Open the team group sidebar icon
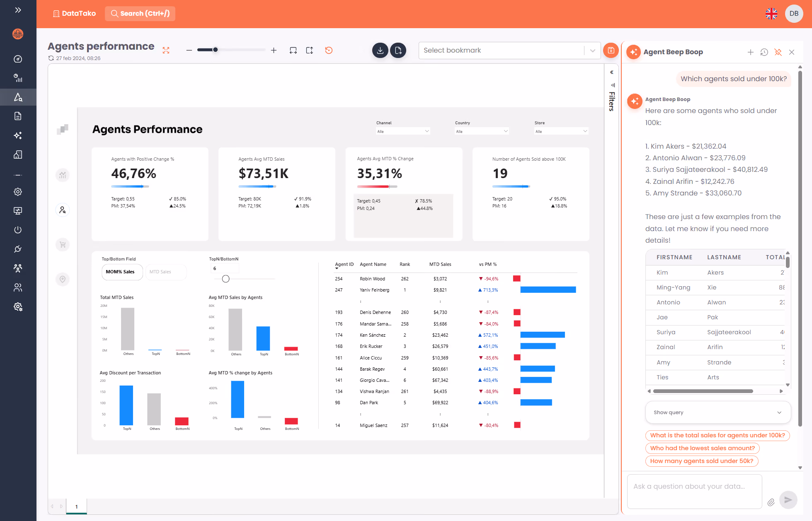 (x=18, y=268)
